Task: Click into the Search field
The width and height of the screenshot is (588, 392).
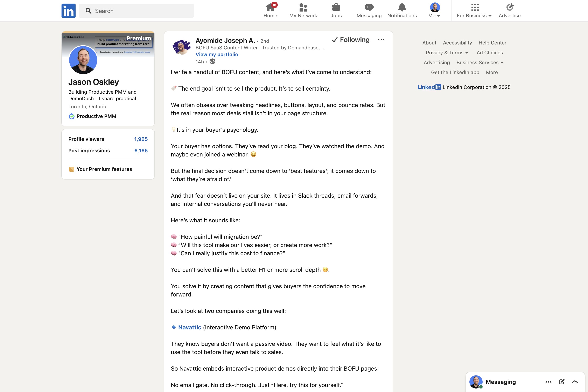Action: [136, 11]
